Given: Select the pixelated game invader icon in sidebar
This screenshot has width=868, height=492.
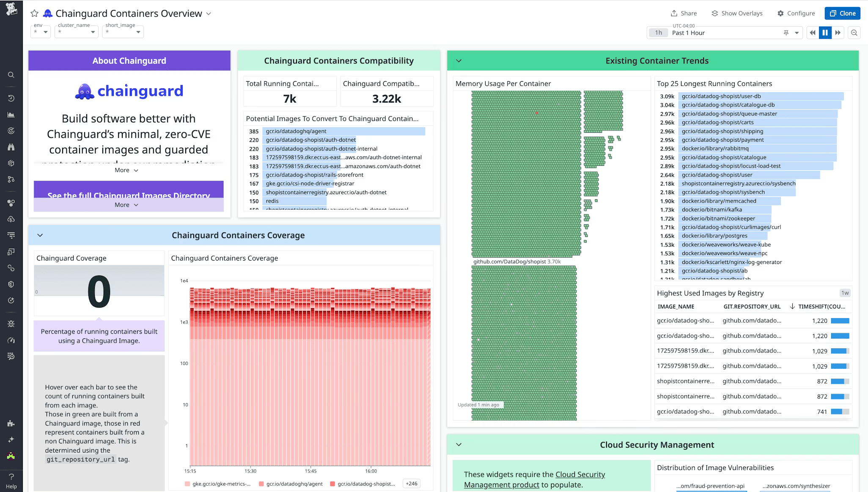Looking at the screenshot, I should (x=11, y=456).
